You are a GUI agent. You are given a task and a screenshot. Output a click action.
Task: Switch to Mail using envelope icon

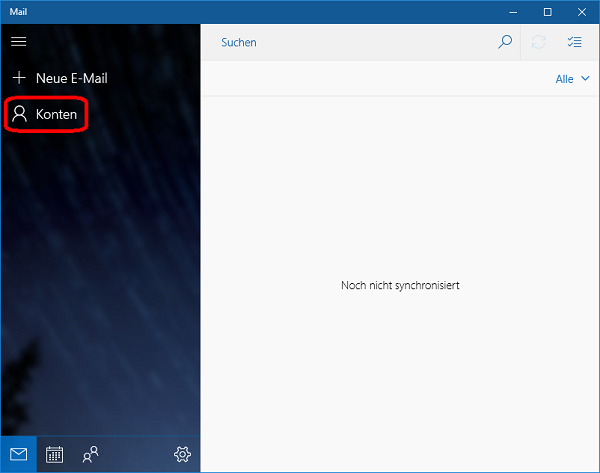[x=19, y=454]
